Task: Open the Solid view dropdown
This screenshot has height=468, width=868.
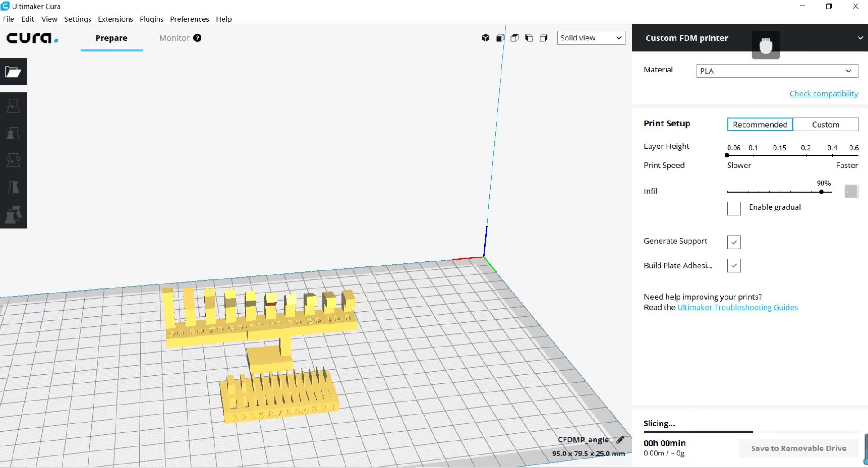Action: (x=591, y=38)
